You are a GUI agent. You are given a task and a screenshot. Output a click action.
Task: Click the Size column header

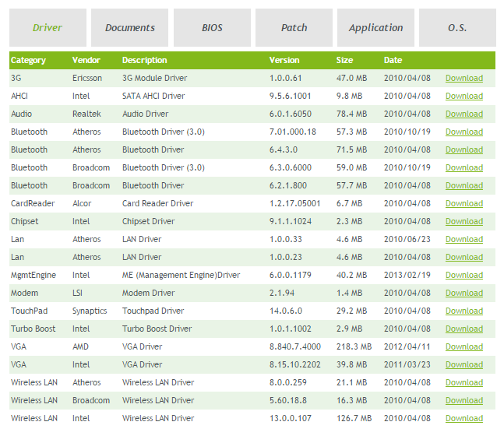(x=344, y=60)
